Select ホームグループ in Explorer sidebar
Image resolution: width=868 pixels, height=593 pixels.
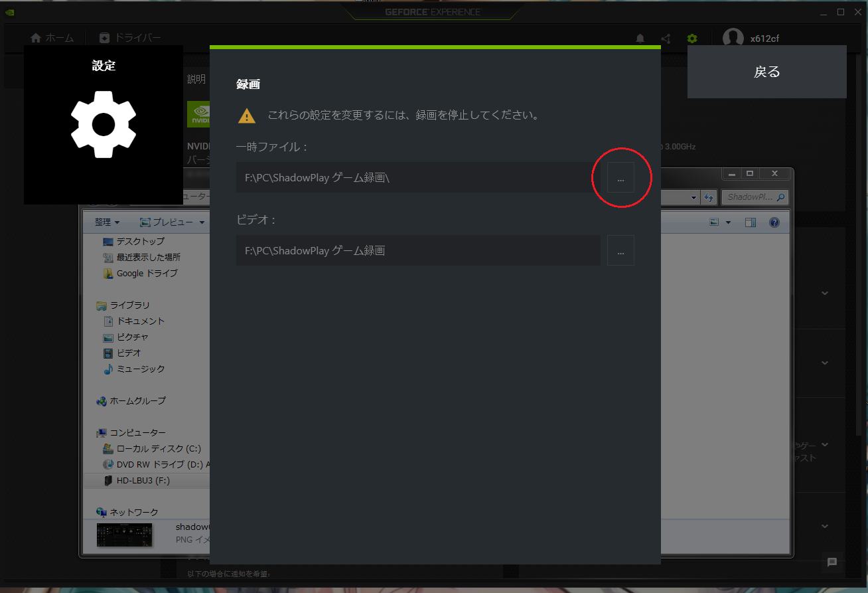coord(131,400)
